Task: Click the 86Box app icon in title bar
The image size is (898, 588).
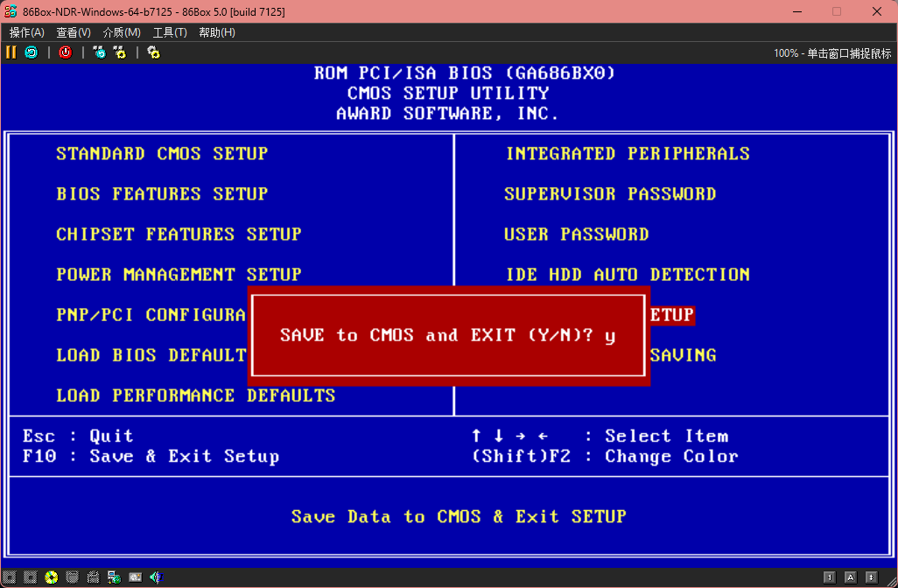Action: click(x=11, y=11)
